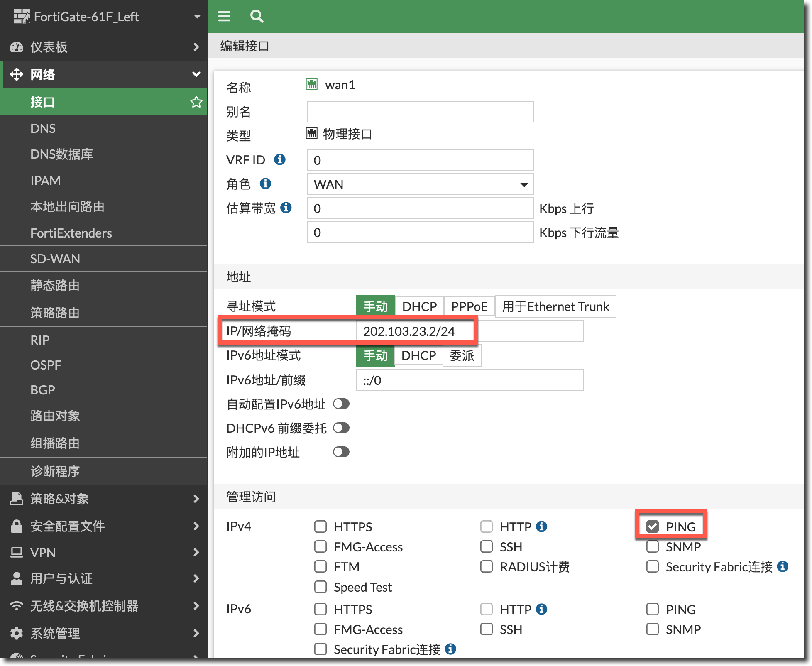This screenshot has width=812, height=666.
Task: Open the 角色 WAN dropdown
Action: (x=420, y=184)
